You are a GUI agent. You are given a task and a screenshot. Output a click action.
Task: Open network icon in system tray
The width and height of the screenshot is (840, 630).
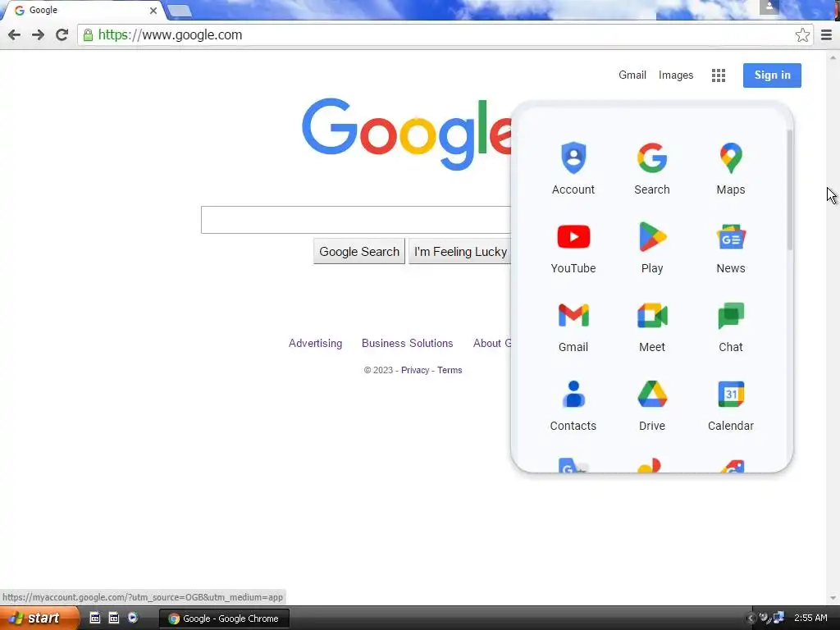778,618
